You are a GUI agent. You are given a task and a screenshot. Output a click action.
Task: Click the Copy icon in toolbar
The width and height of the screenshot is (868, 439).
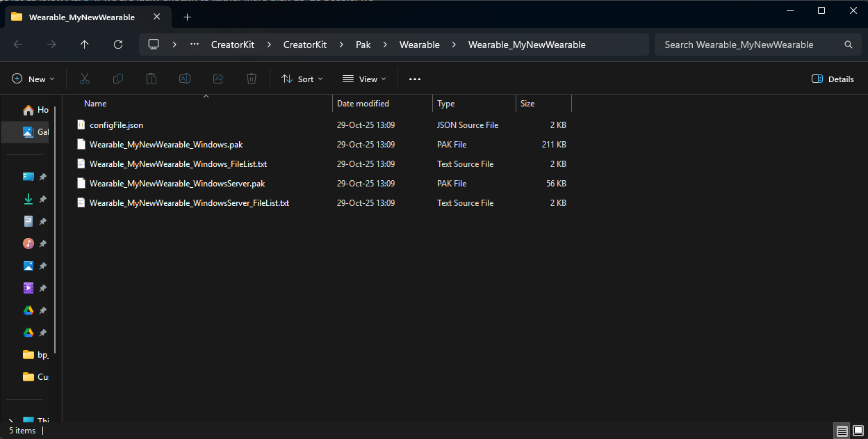click(118, 79)
